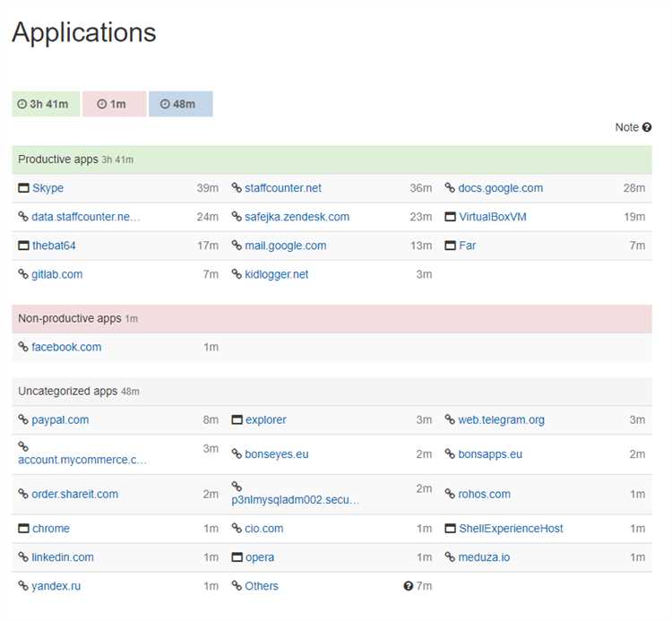Open the yandex.ru link
The height and width of the screenshot is (621, 672).
56,586
